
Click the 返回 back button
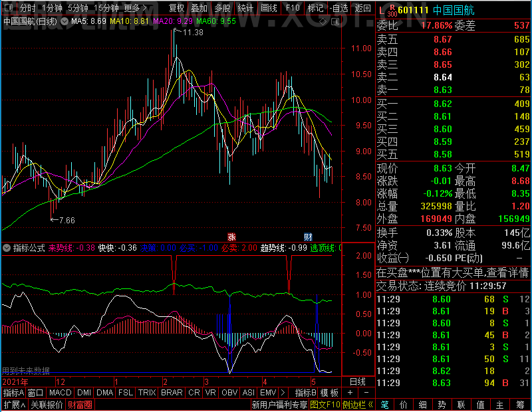tap(362, 8)
